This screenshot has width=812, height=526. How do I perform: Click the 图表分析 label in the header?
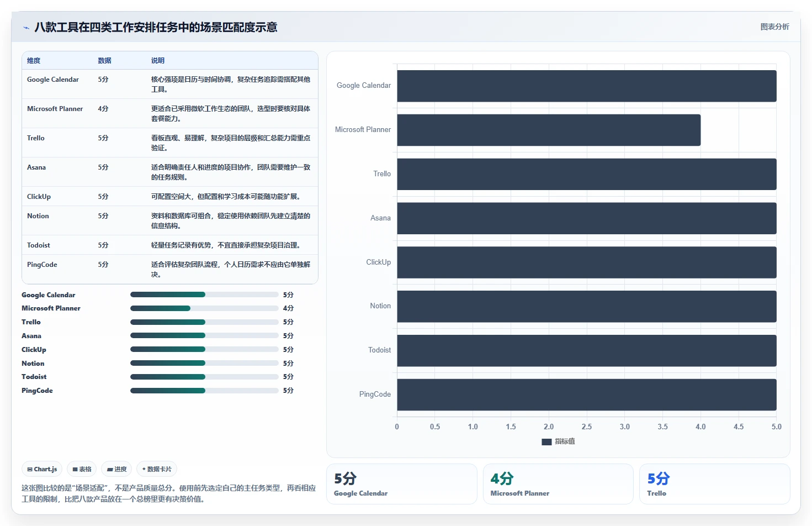pyautogui.click(x=774, y=27)
